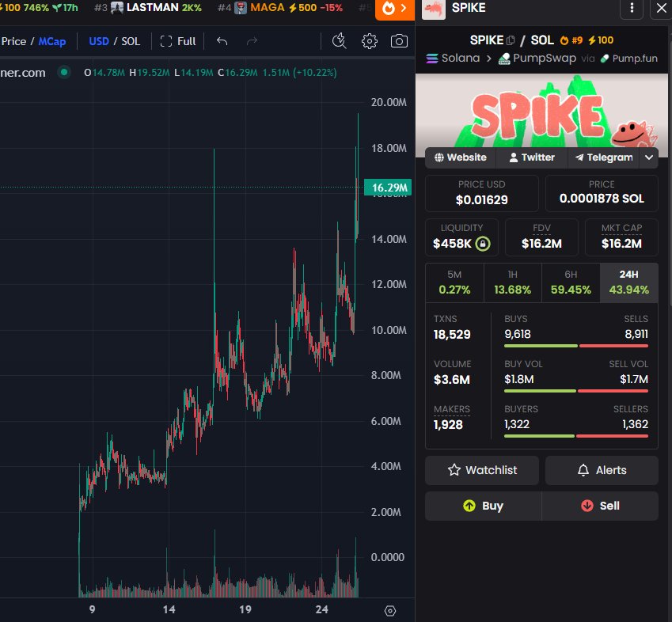This screenshot has height=622, width=672.
Task: Click the LIQUIDITY $458K value
Action: pos(452,244)
